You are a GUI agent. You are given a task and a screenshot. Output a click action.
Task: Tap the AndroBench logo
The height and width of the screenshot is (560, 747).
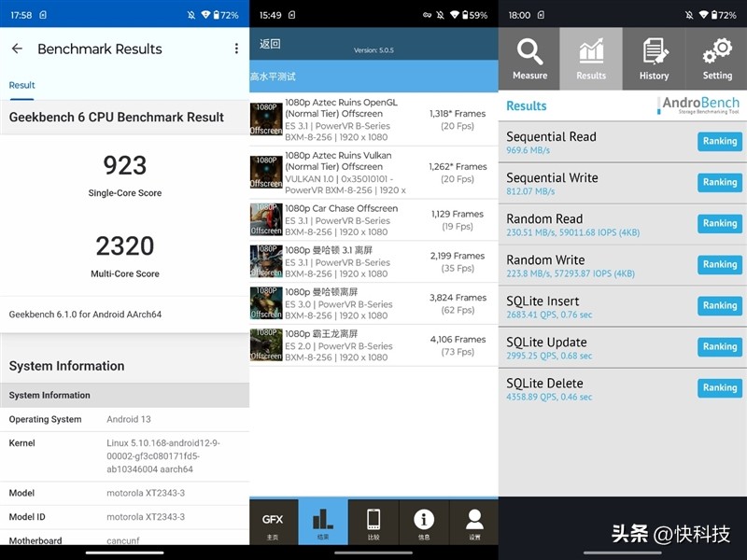coord(698,105)
